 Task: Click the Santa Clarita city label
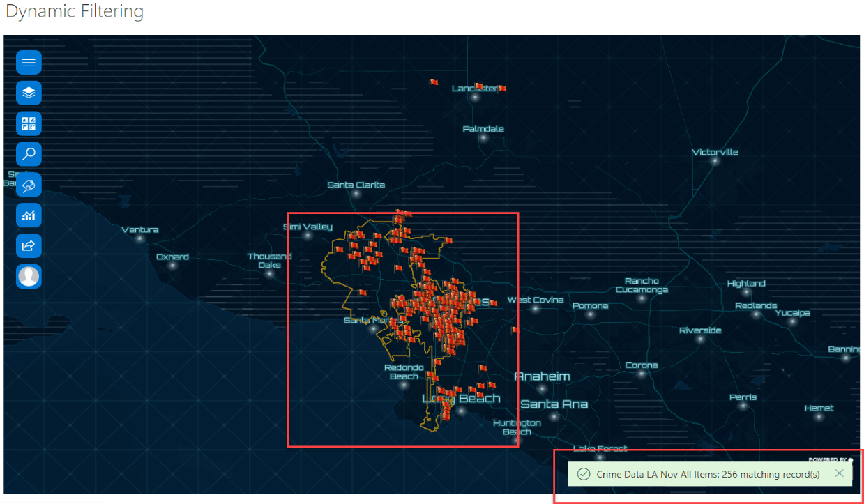tap(356, 185)
